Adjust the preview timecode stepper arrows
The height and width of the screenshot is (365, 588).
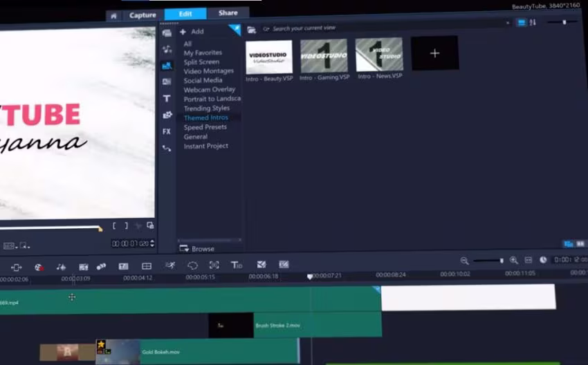pyautogui.click(x=152, y=243)
